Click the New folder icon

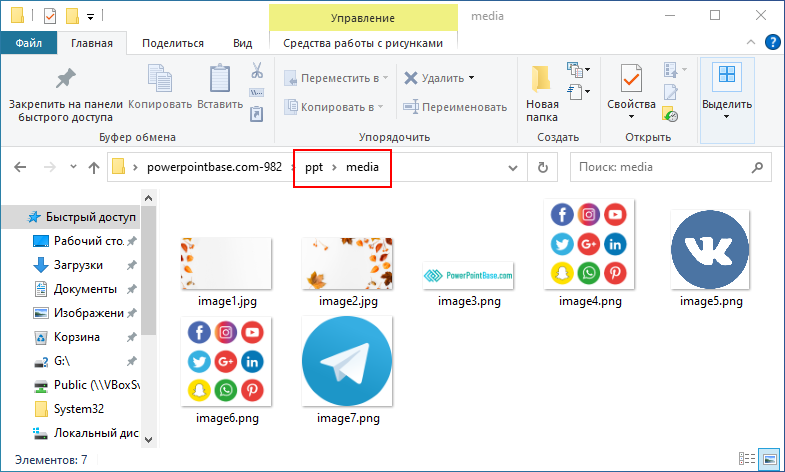pos(541,79)
